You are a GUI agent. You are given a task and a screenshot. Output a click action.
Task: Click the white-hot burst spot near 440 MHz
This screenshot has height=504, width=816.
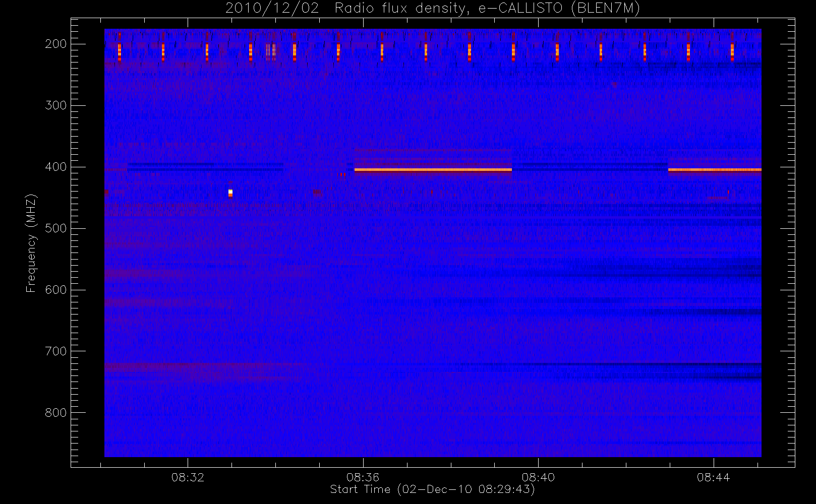point(230,193)
